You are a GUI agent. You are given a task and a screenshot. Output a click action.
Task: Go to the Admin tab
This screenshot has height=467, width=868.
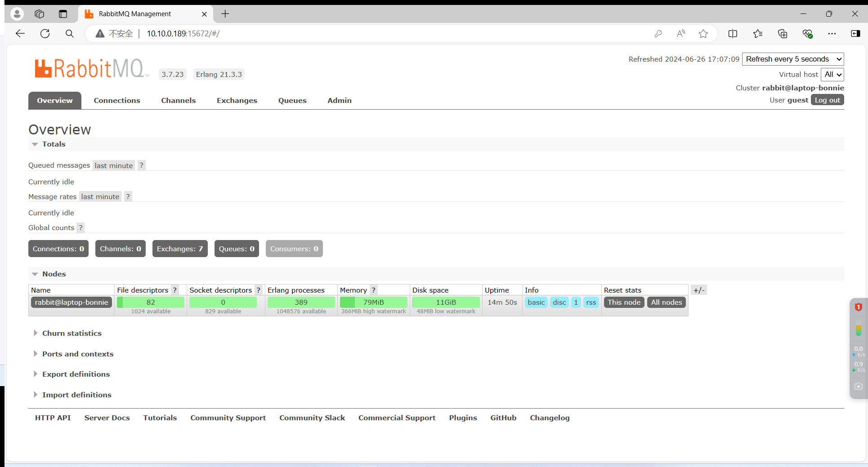340,100
